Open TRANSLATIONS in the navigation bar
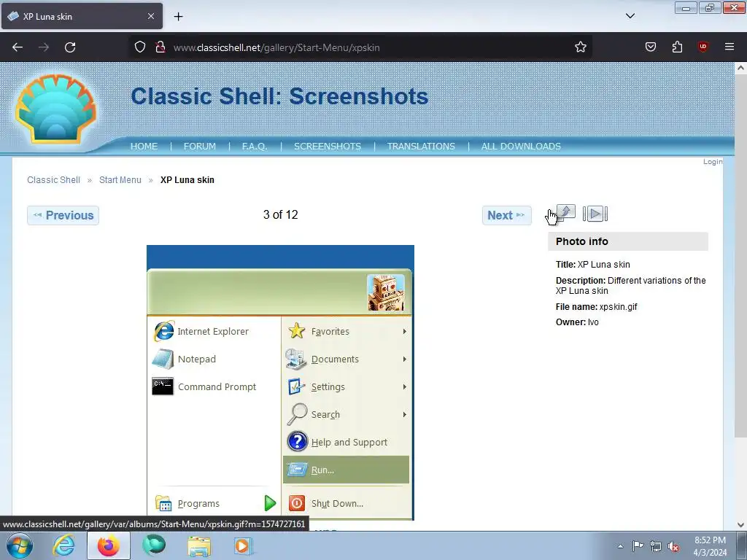Viewport: 747px width, 560px height. pyautogui.click(x=421, y=146)
